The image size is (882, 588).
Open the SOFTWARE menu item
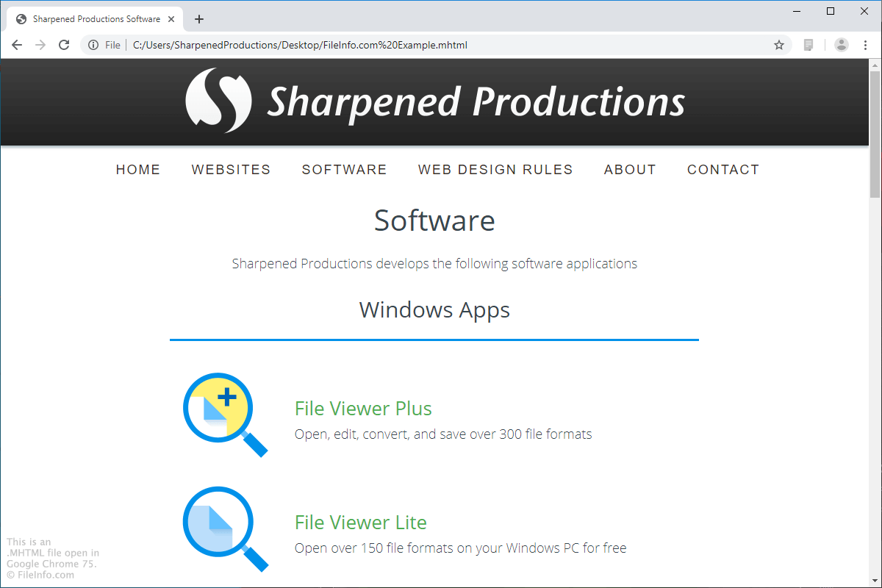(x=345, y=170)
